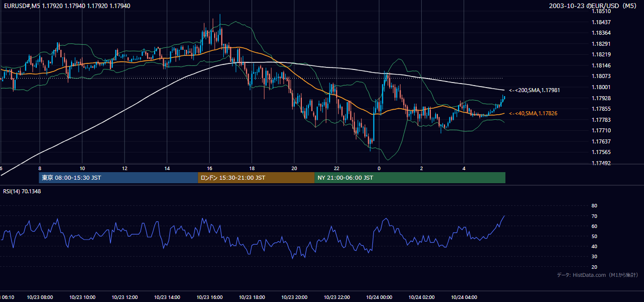The image size is (644, 302).
Task: Click the 10/23 08:00 time axis label
Action: (40, 297)
